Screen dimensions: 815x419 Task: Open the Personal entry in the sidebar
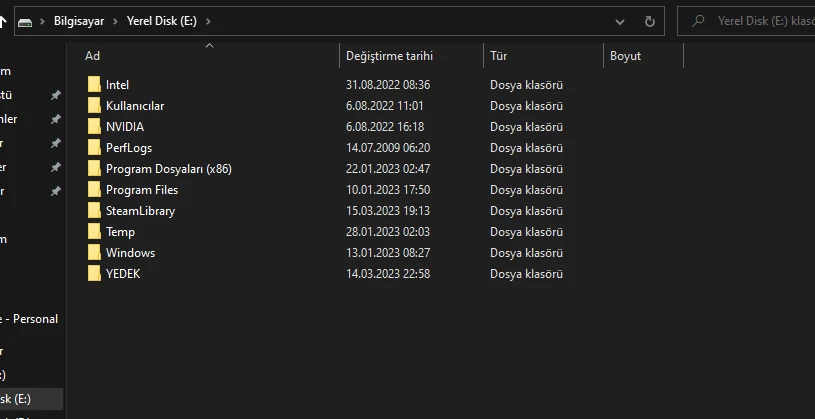coord(29,319)
